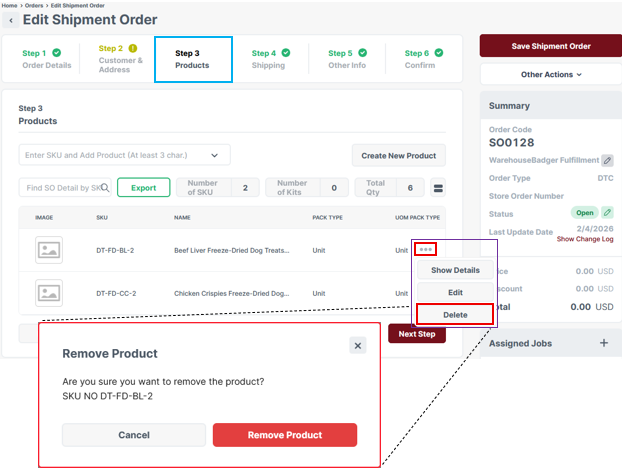The width and height of the screenshot is (622, 469).
Task: Select Delete from the row context menu
Action: 455,314
